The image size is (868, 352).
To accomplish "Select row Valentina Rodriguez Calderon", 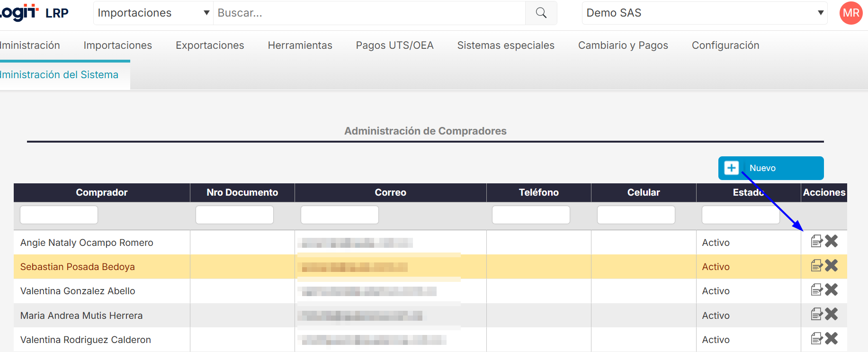I will click(430, 340).
